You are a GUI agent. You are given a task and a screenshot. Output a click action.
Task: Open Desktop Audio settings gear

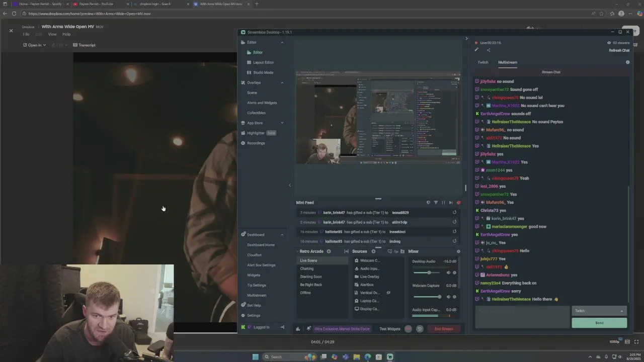pos(454,273)
